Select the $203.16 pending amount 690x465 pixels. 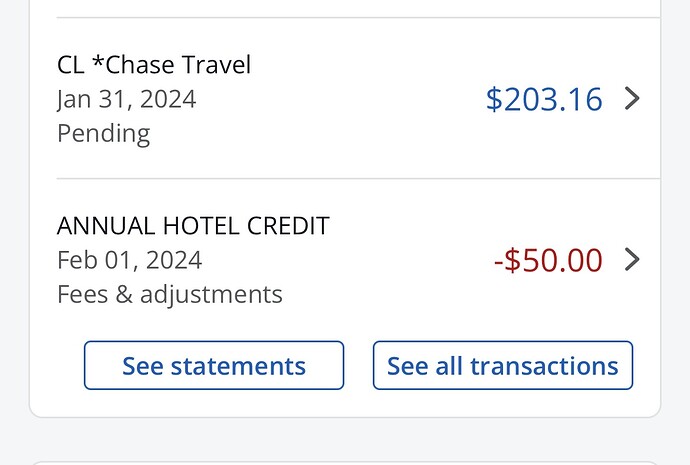(544, 99)
